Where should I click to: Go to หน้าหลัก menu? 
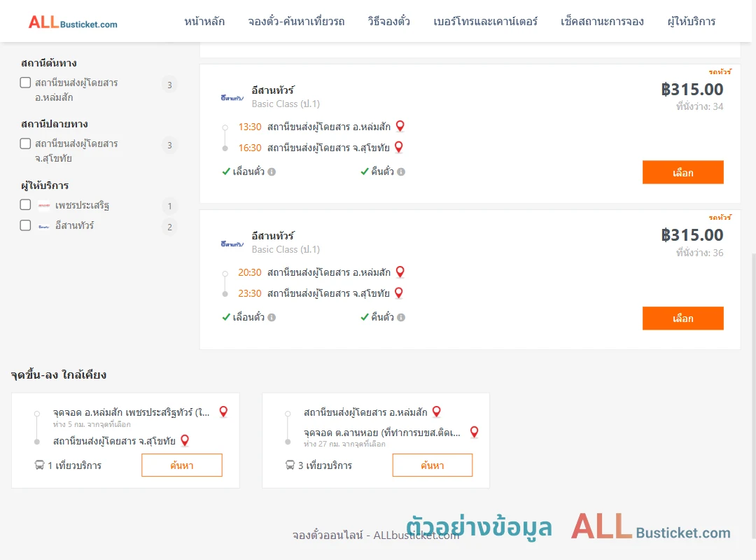point(204,22)
